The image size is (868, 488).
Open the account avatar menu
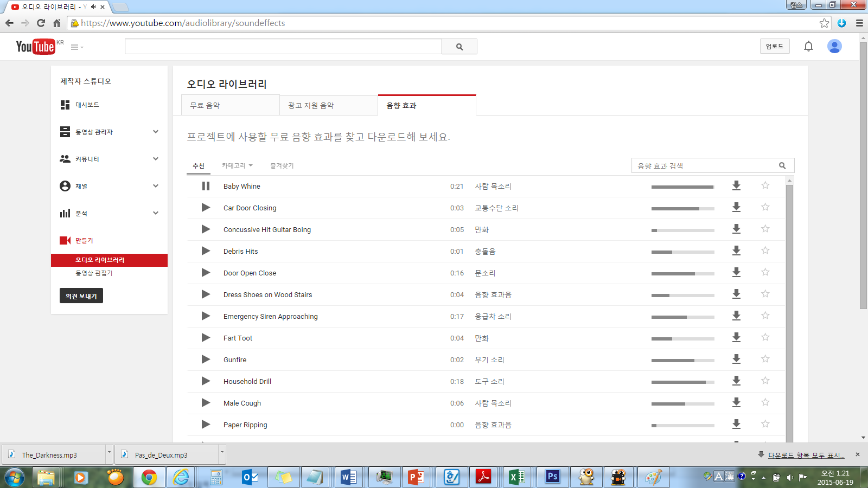click(x=834, y=46)
